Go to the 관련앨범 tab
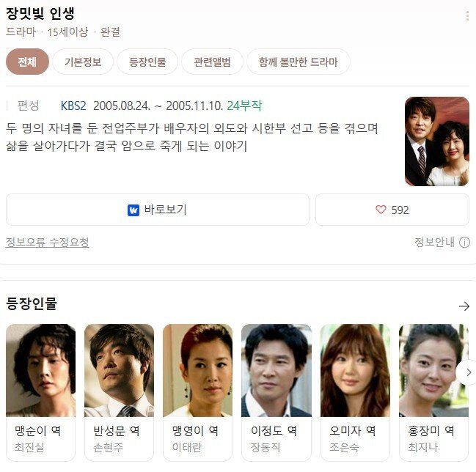Viewport: 476px width, 472px height. (x=212, y=62)
